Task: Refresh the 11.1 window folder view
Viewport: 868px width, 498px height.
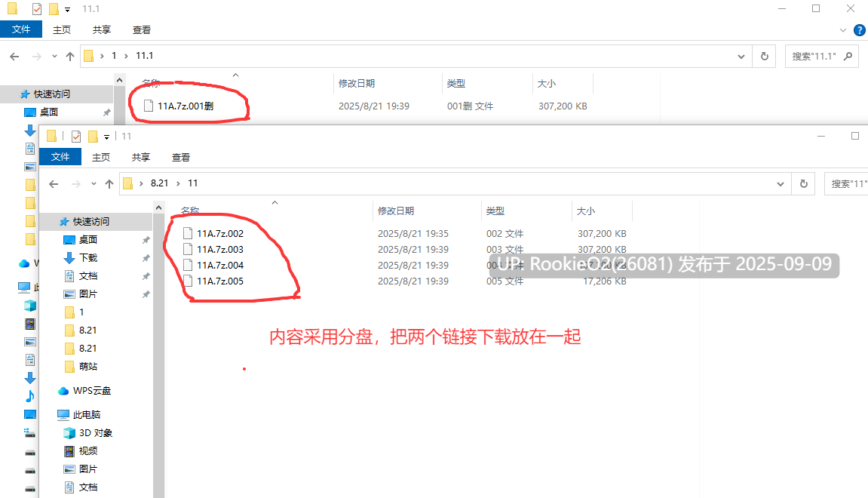Action: click(765, 57)
